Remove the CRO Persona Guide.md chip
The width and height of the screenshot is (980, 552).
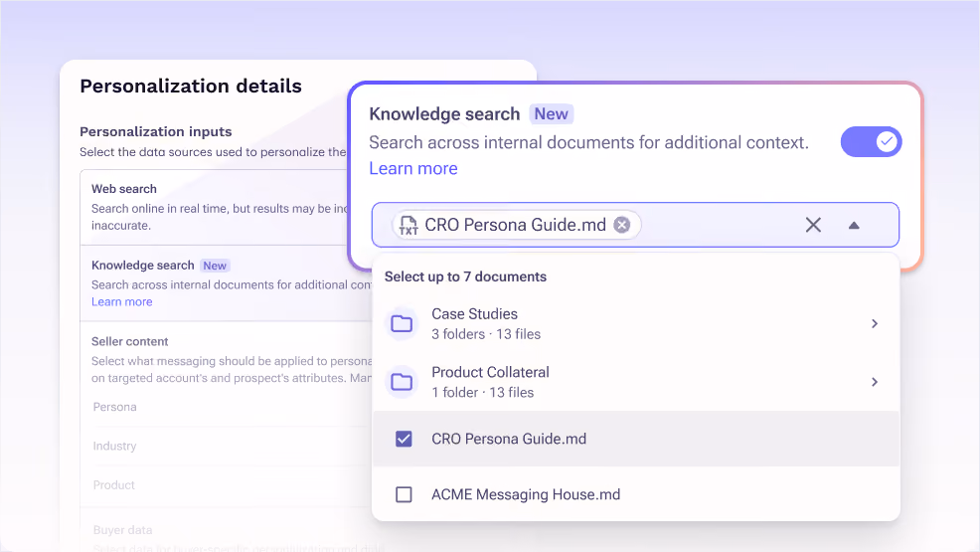pyautogui.click(x=621, y=225)
